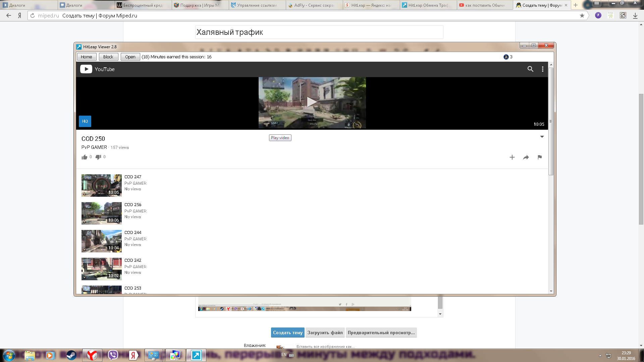Expand the COD 250 video description
This screenshot has height=362, width=644.
pos(542,137)
